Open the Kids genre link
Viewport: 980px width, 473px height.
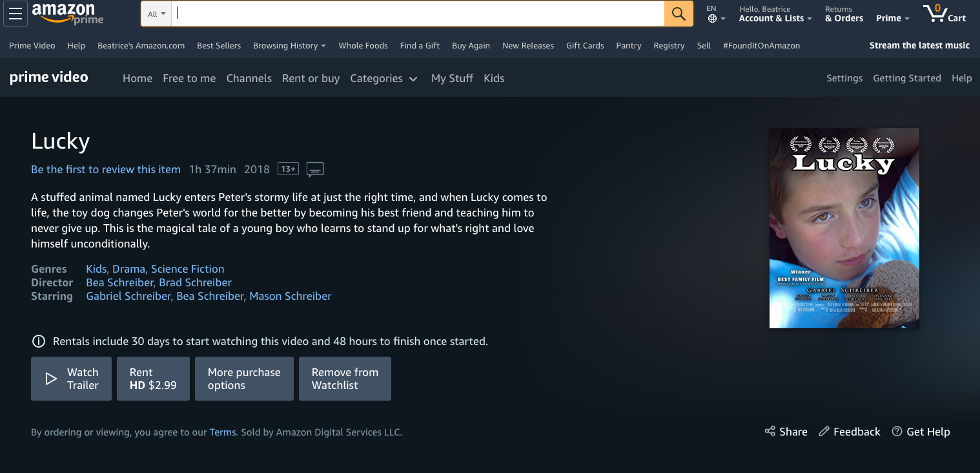tap(96, 269)
